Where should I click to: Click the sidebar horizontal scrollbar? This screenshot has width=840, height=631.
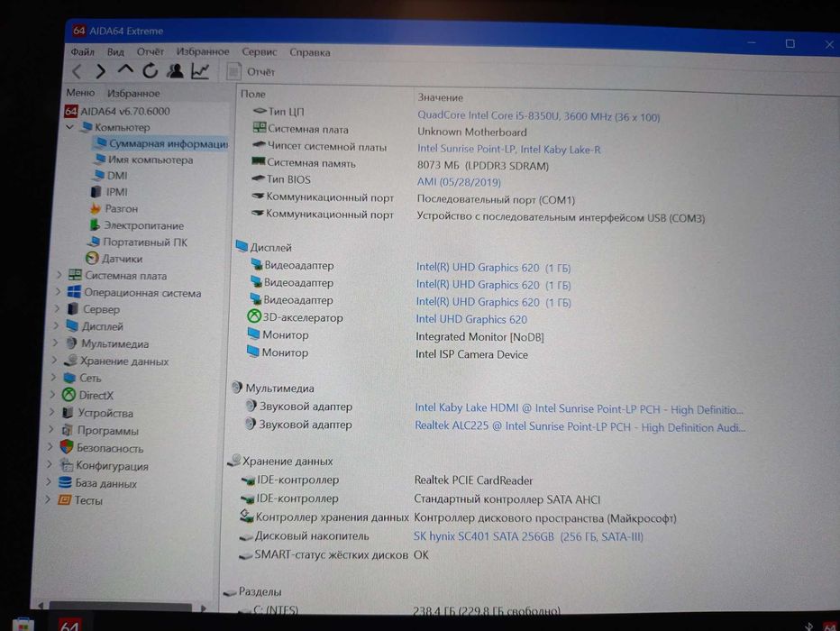[x=121, y=607]
